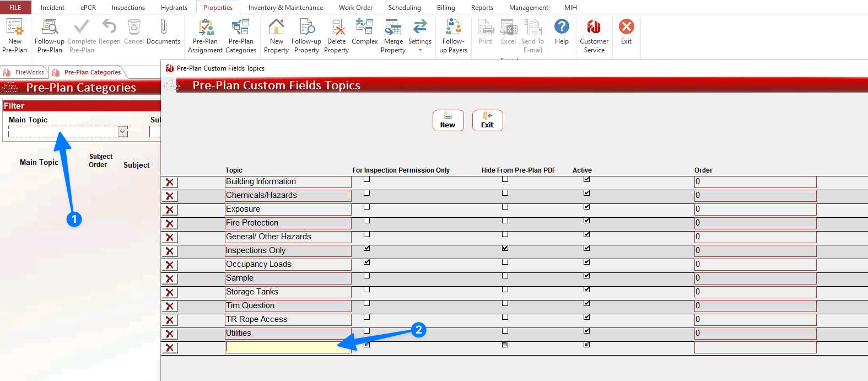The height and width of the screenshot is (381, 868).
Task: Switch to the ePCR ribbon tab
Action: [x=88, y=8]
